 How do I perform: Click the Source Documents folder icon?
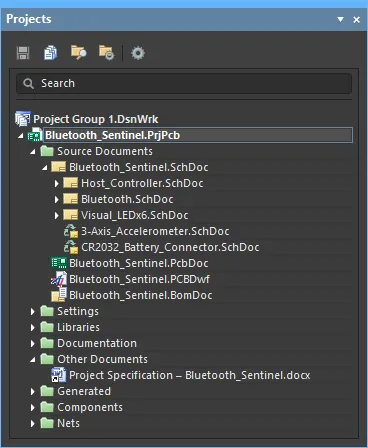pyautogui.click(x=47, y=151)
